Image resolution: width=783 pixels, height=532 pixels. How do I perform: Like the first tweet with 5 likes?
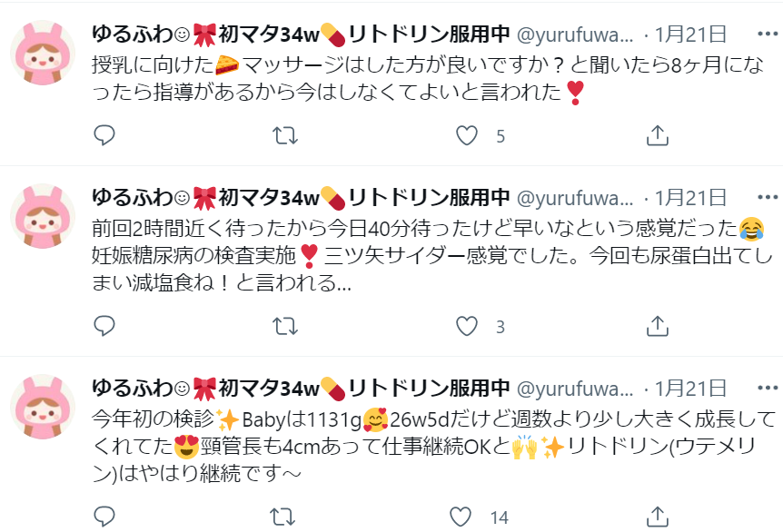(467, 135)
